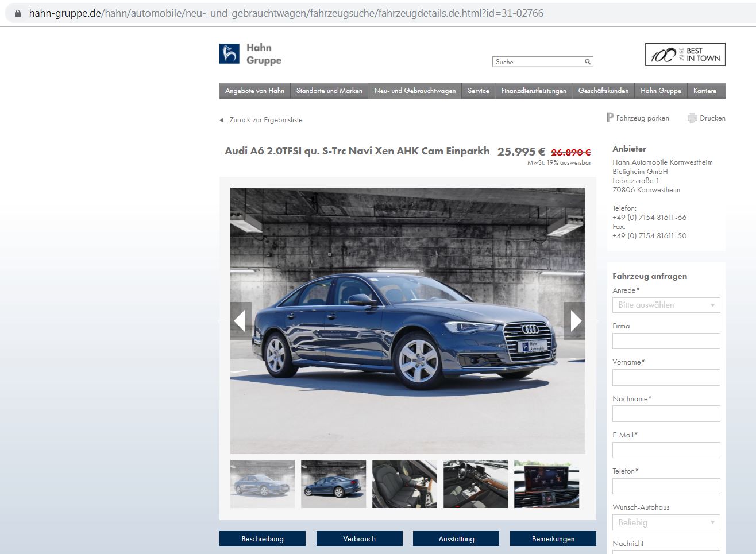Click the lock icon in the address bar

[x=18, y=13]
